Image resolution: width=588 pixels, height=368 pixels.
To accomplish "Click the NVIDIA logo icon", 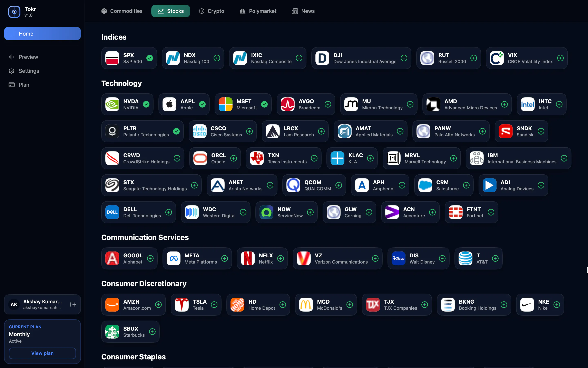I will pyautogui.click(x=112, y=104).
